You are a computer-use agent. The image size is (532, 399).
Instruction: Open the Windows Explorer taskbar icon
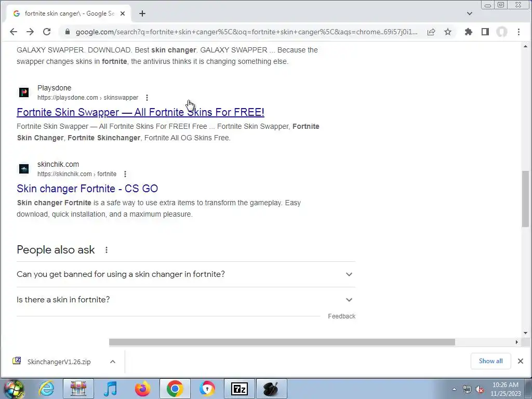78,389
